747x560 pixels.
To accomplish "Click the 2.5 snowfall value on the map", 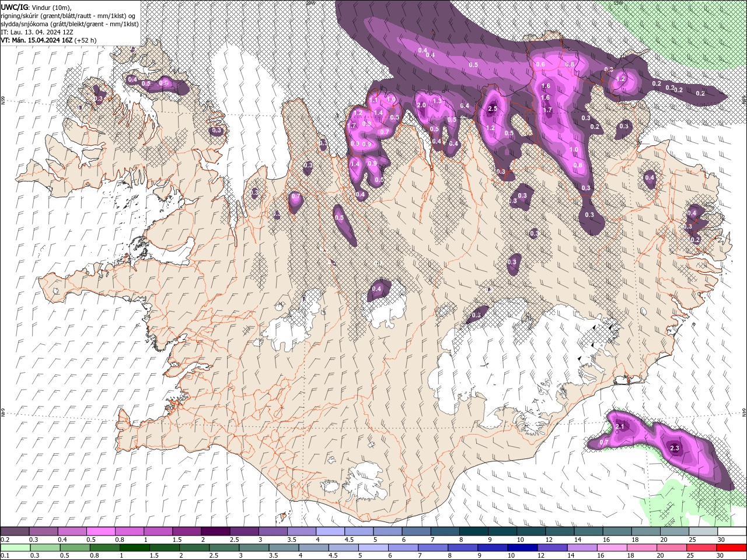I will click(x=492, y=108).
